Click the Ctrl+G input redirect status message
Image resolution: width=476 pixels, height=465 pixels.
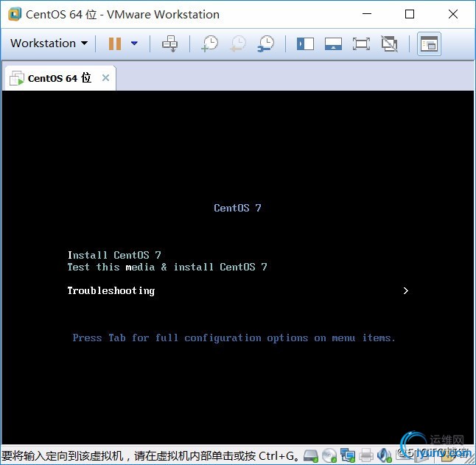150,456
